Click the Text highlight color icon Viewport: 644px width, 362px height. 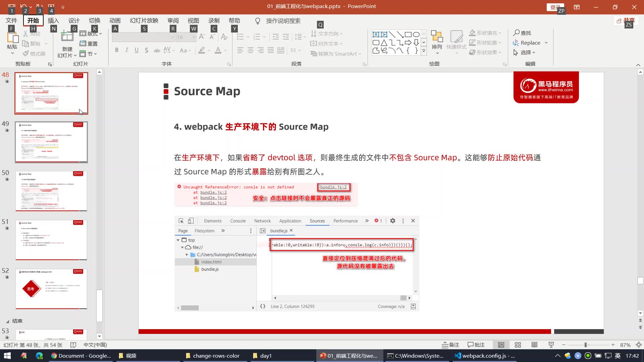[x=201, y=50]
